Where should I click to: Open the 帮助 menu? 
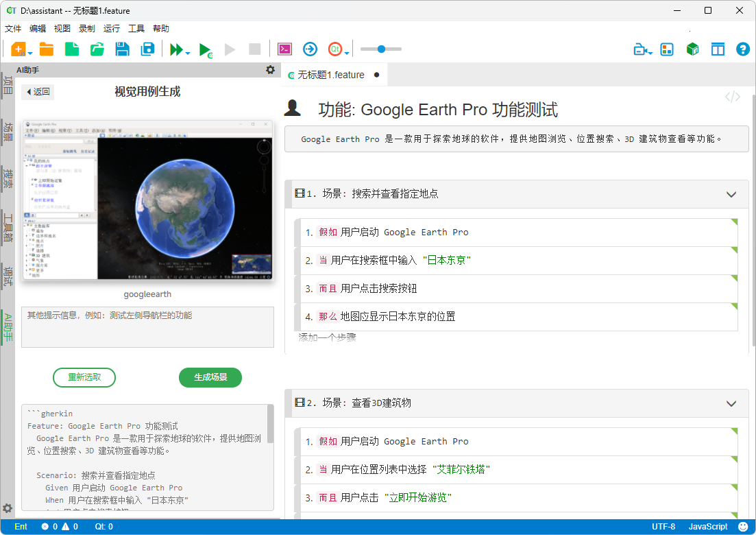pos(161,28)
